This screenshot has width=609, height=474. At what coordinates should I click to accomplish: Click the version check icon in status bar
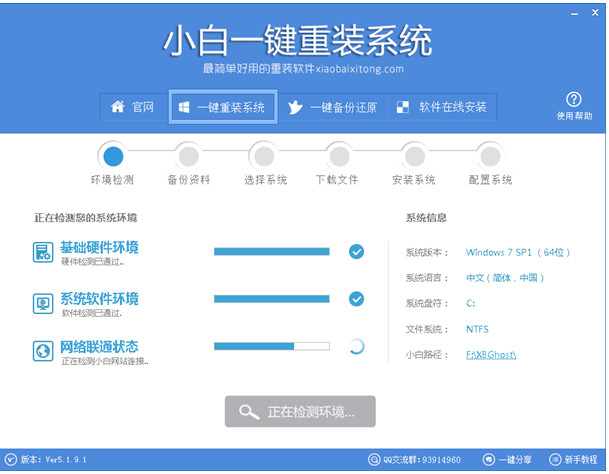click(x=11, y=460)
